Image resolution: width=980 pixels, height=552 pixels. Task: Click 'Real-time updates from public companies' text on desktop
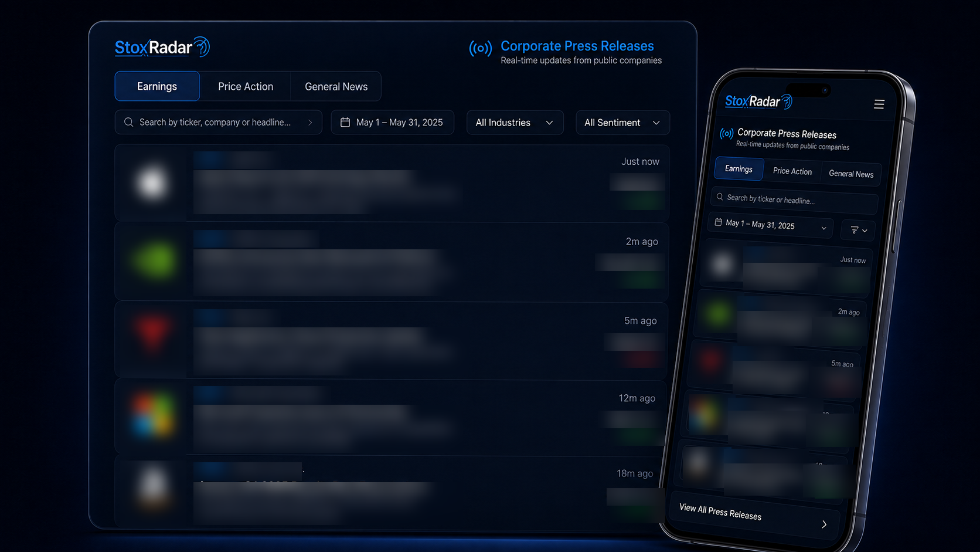pyautogui.click(x=581, y=60)
